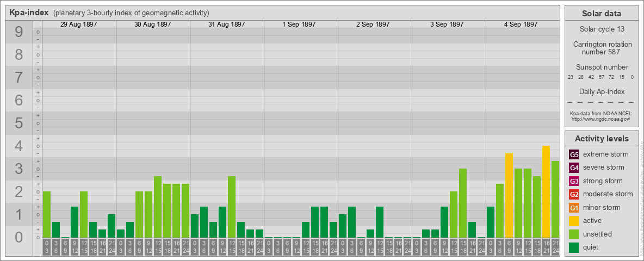Click the tallest yellow bar on 4 Sep (18-21)
Screen dimensions: 644x261
tap(546, 191)
